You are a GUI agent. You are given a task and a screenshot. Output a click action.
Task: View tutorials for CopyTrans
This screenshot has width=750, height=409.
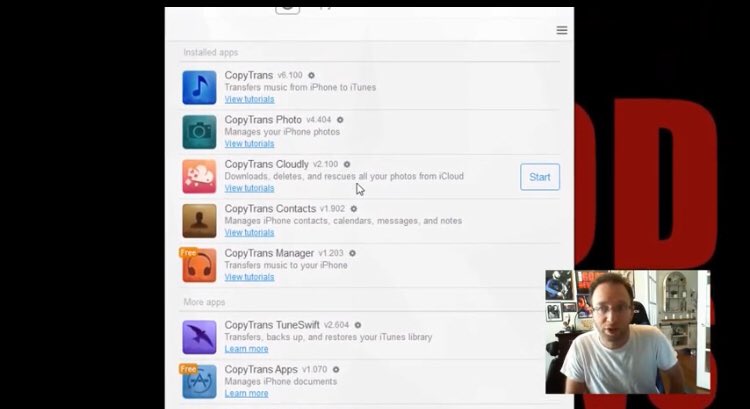tap(249, 99)
